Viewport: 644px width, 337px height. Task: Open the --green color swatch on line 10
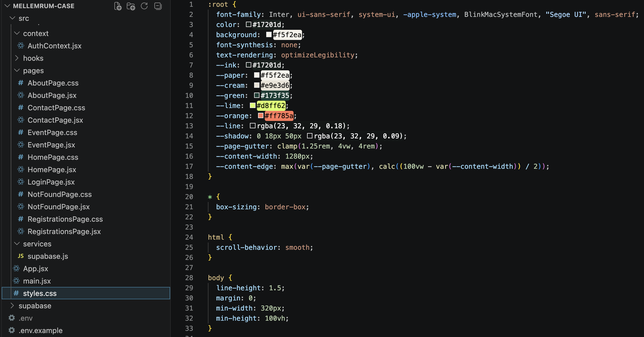257,95
